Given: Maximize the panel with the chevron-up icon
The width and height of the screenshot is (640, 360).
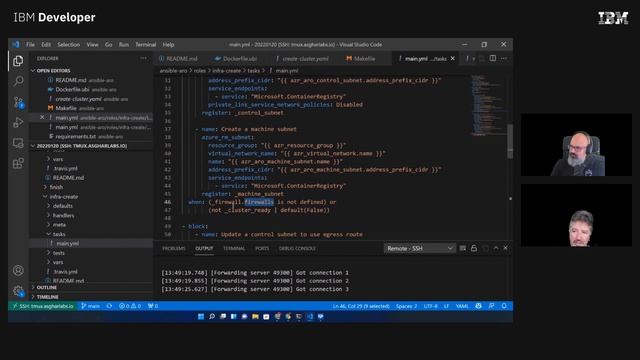Looking at the screenshot, I should click(496, 248).
